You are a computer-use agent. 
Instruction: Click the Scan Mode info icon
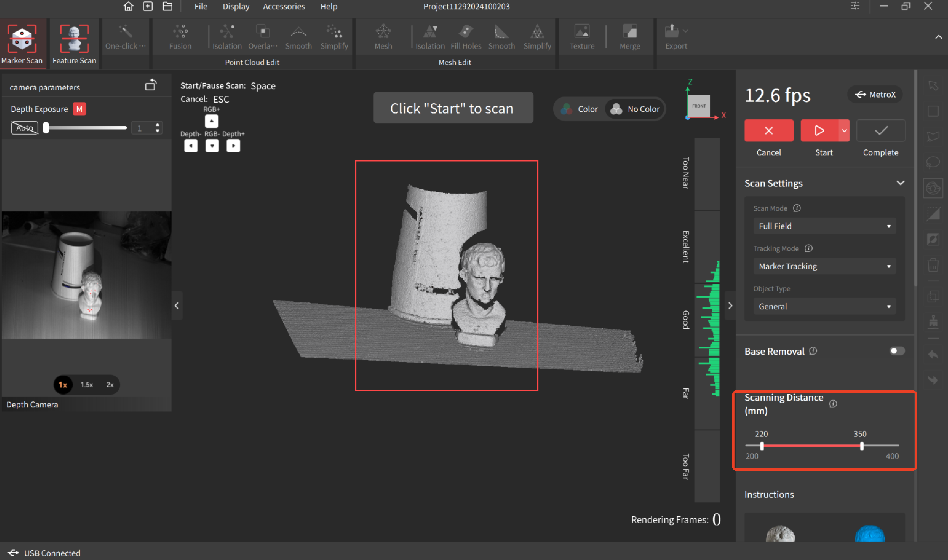point(797,208)
